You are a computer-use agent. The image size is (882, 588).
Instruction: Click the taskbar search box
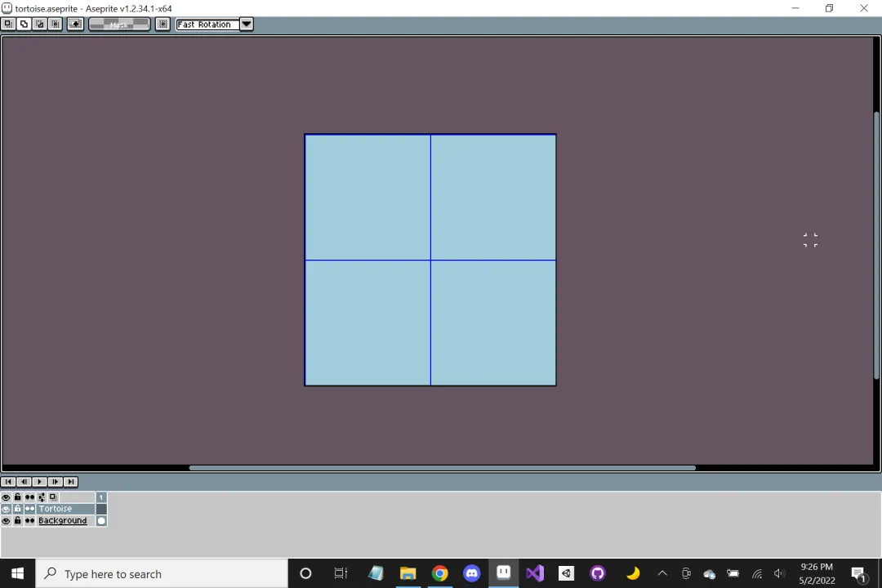coord(162,573)
